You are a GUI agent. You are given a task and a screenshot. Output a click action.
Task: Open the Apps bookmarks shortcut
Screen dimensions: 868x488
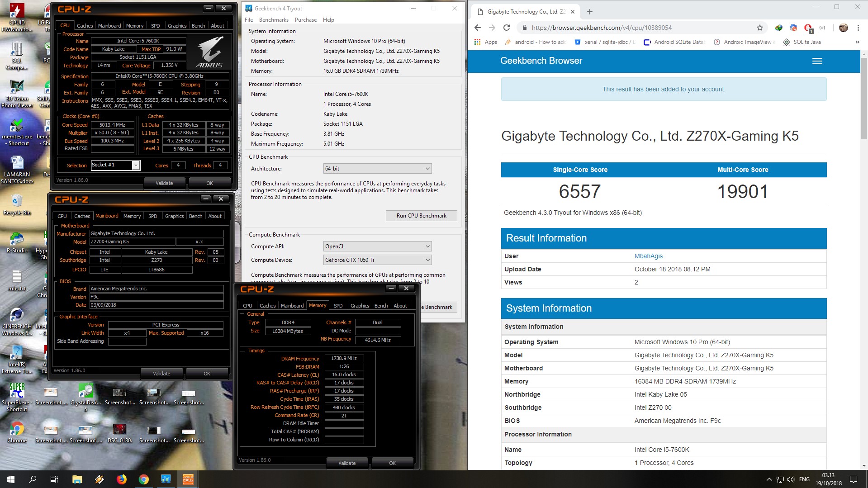[x=486, y=42]
